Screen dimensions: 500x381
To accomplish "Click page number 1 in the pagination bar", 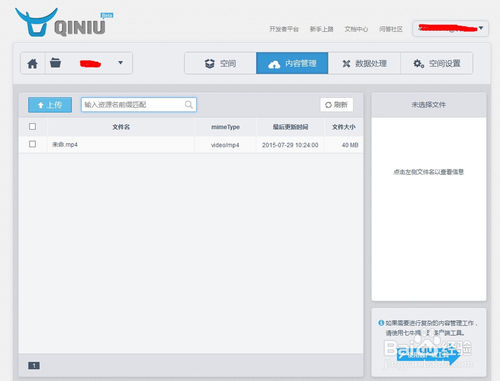I will coord(34,366).
